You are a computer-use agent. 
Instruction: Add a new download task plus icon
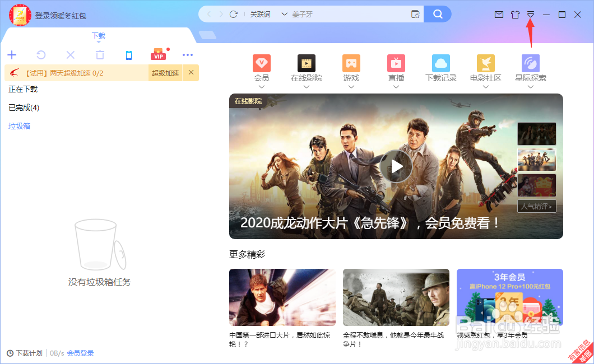pyautogui.click(x=12, y=55)
